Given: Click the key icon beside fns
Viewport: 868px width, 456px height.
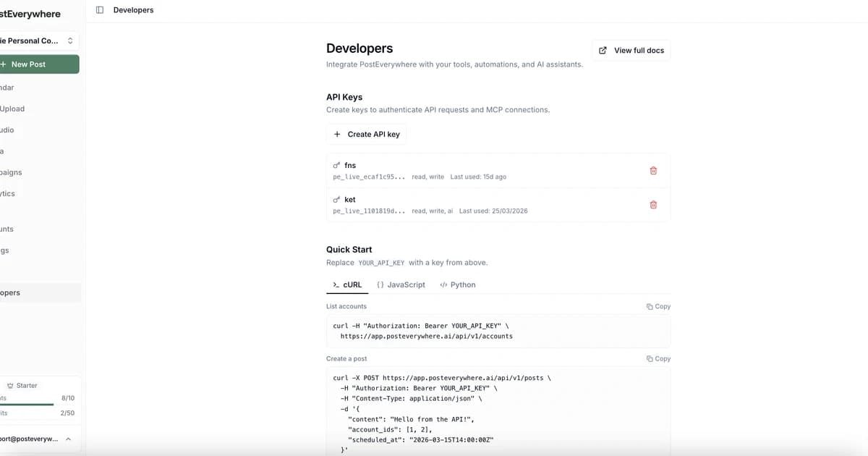Looking at the screenshot, I should [x=336, y=164].
